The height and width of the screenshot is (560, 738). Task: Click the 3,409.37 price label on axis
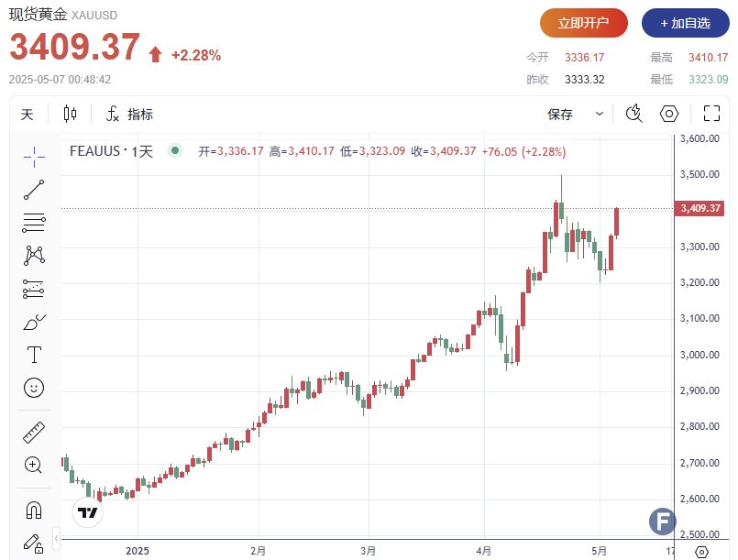click(x=701, y=209)
